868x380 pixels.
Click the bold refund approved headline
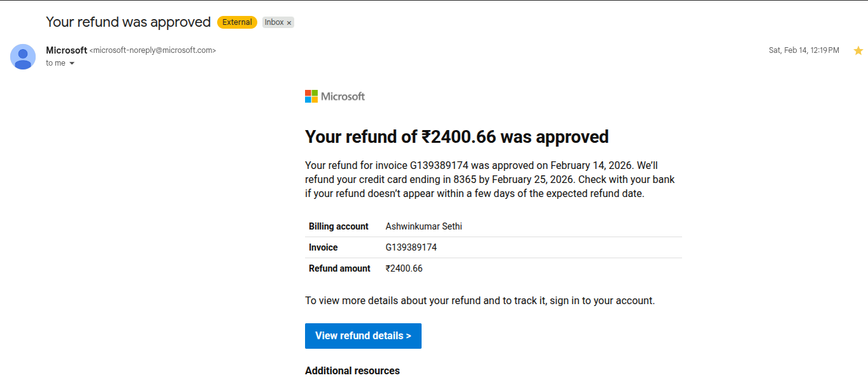pos(457,137)
